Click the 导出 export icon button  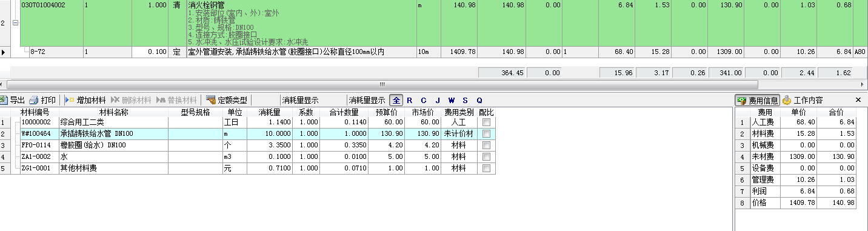(13, 100)
